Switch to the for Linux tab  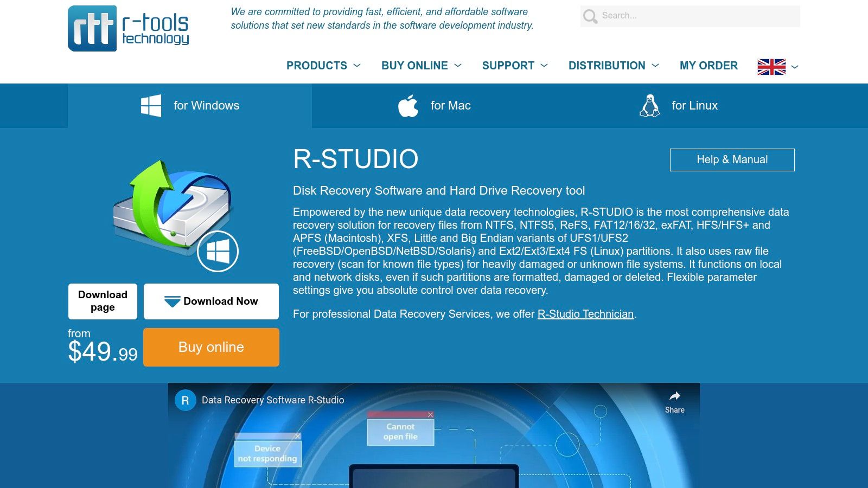click(x=678, y=106)
